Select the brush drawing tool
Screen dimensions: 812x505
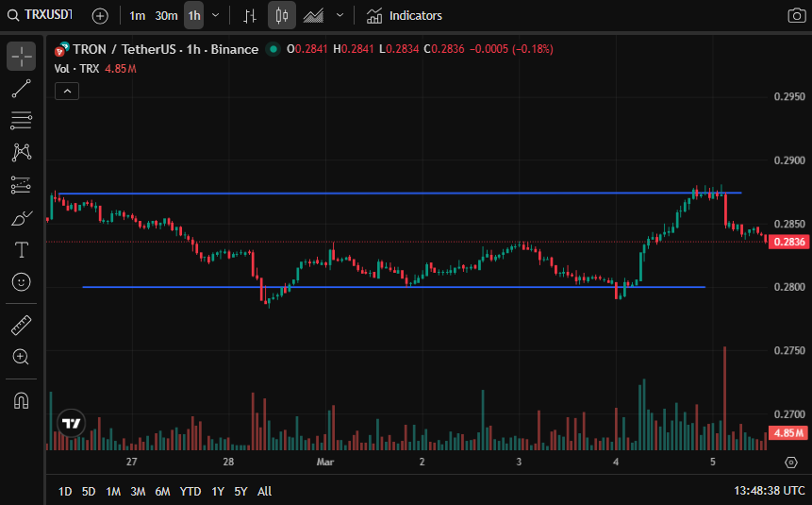(x=22, y=218)
